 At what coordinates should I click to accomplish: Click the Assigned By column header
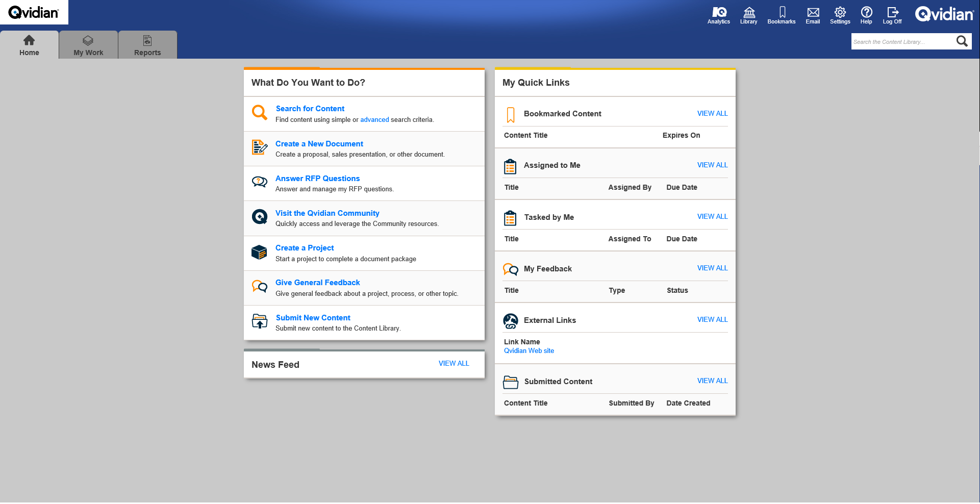pyautogui.click(x=630, y=188)
